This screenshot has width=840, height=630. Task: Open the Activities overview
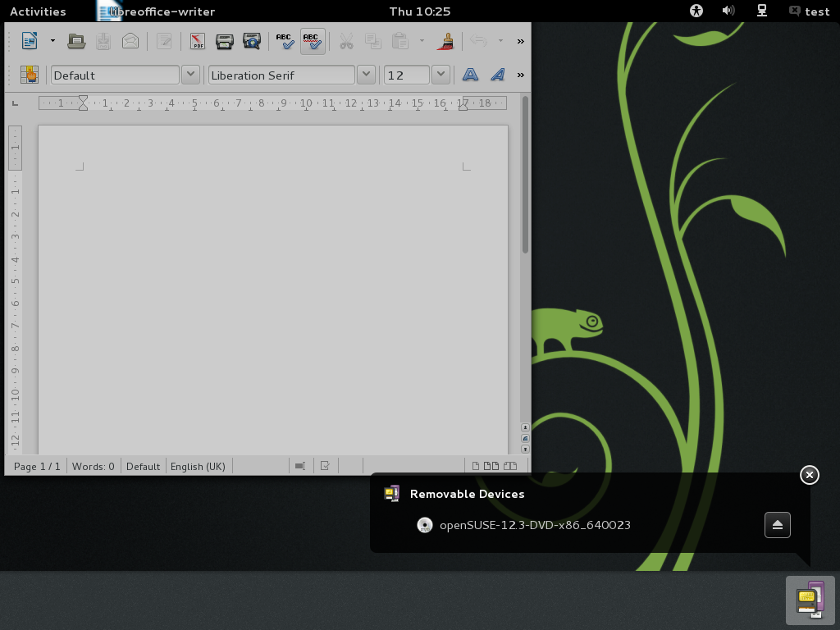pos(38,11)
